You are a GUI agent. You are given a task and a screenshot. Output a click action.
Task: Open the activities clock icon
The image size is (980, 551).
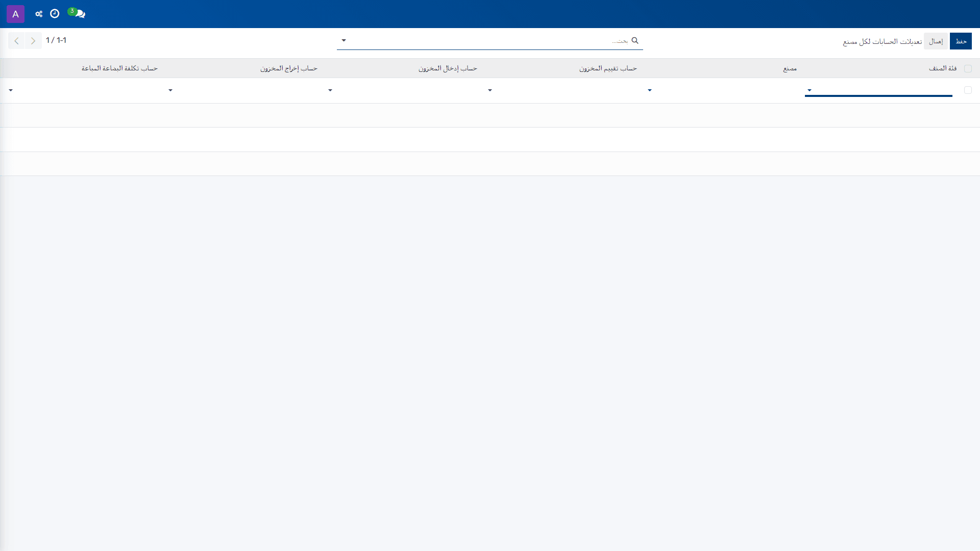coord(55,14)
